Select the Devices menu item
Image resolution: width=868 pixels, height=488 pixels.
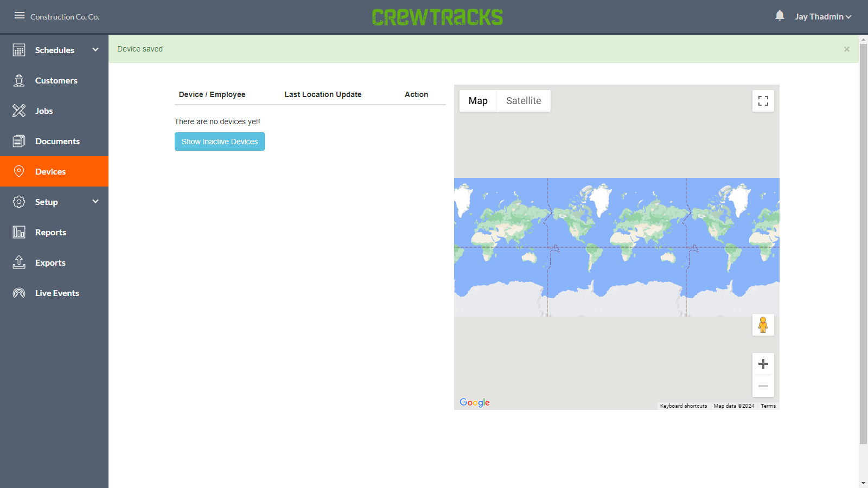pos(54,171)
